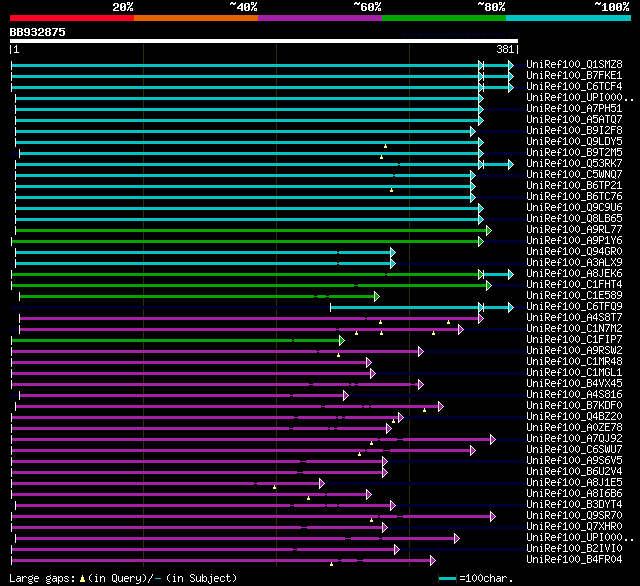
Task: Select the UniRef100_B6U2V4 label
Action: point(574,472)
